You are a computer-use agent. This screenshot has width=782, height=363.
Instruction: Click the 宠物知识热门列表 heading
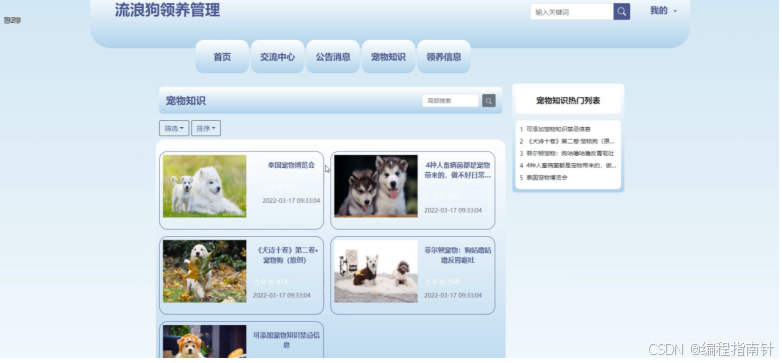pos(568,101)
